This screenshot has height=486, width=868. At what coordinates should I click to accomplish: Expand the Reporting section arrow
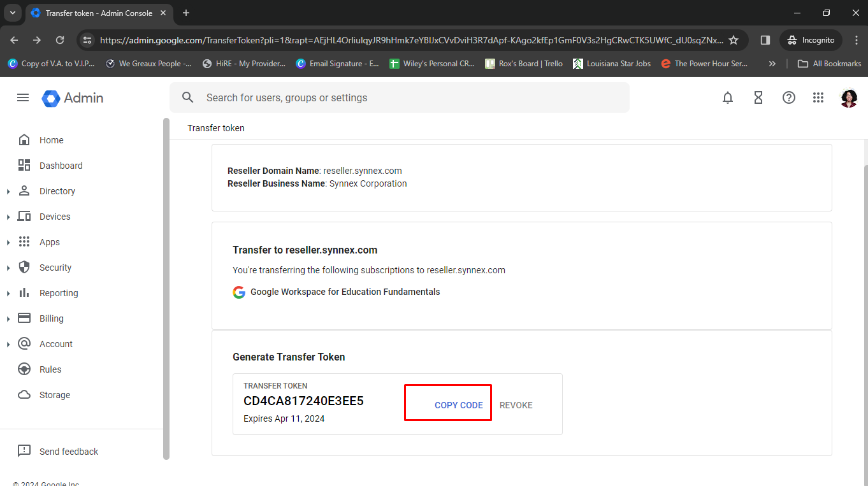(x=8, y=294)
